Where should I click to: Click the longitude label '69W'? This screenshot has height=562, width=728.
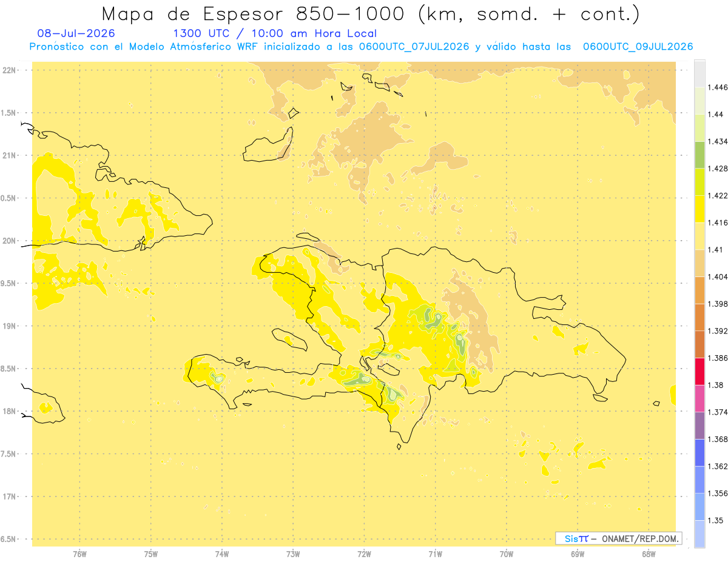(x=578, y=554)
